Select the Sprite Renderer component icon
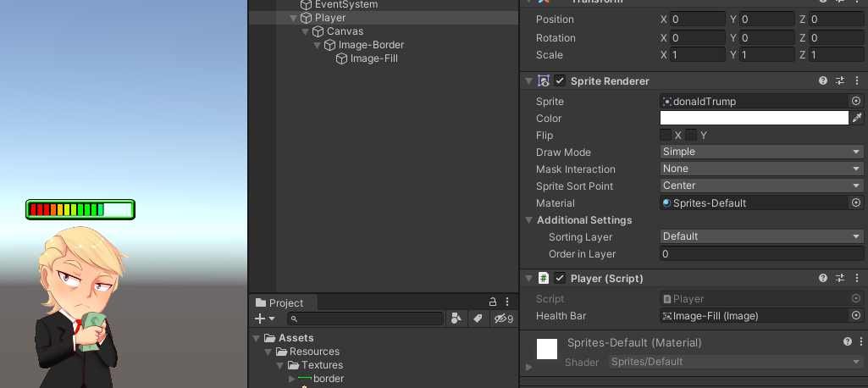868x388 pixels. (544, 80)
